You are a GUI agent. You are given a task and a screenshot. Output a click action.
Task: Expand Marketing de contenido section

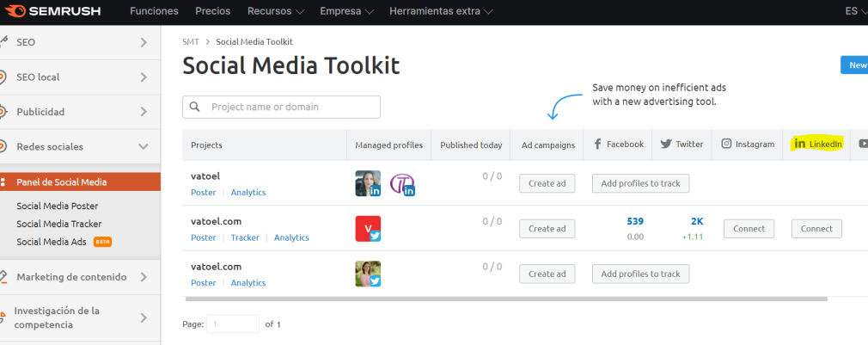coord(80,277)
